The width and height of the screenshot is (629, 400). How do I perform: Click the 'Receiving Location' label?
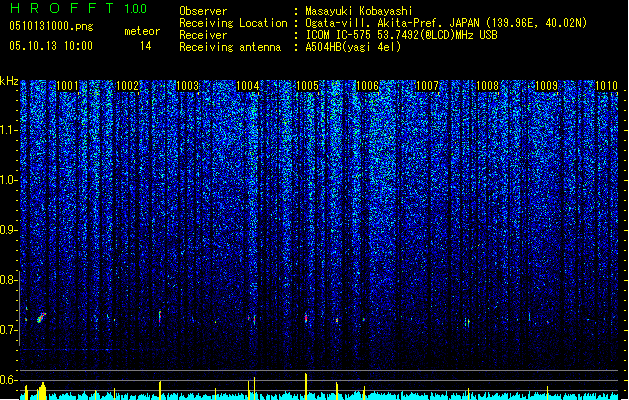coord(233,23)
